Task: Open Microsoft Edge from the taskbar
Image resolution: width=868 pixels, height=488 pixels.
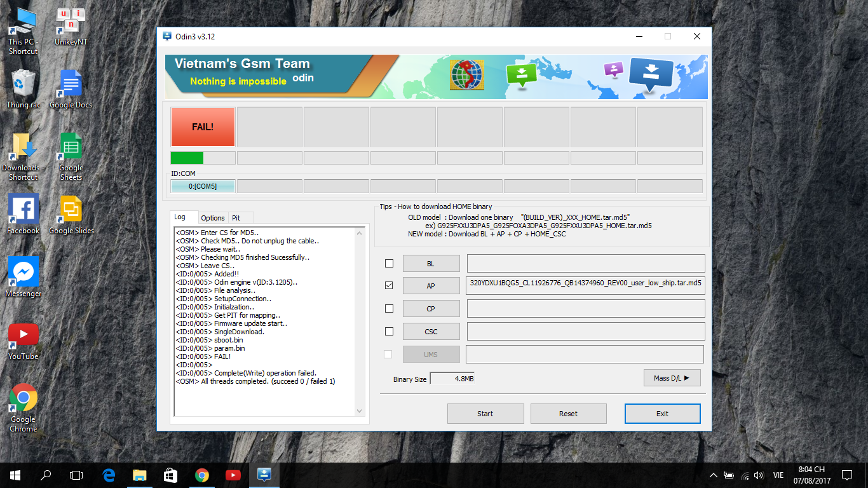Action: pos(109,475)
